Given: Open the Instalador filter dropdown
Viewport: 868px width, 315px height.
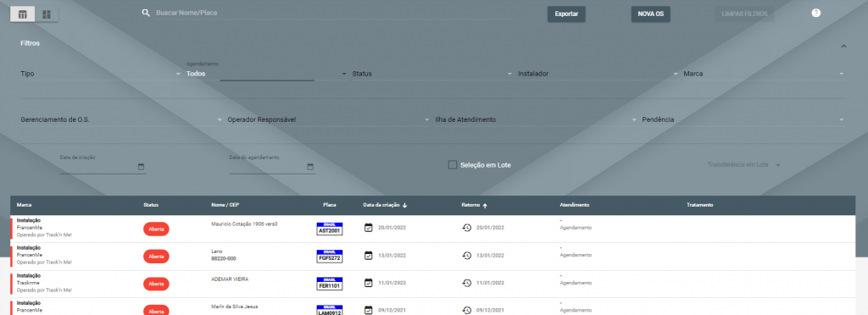Looking at the screenshot, I should (598, 74).
